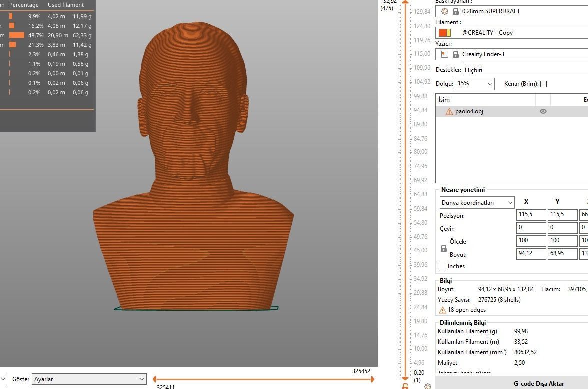Click the Used filament column heading
Screen dimensions: 588x389
pos(66,5)
